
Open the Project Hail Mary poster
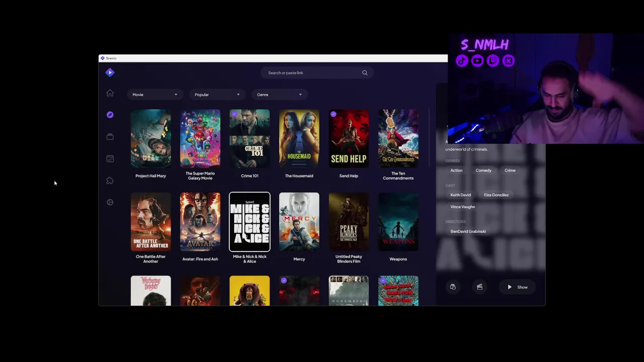(x=150, y=139)
